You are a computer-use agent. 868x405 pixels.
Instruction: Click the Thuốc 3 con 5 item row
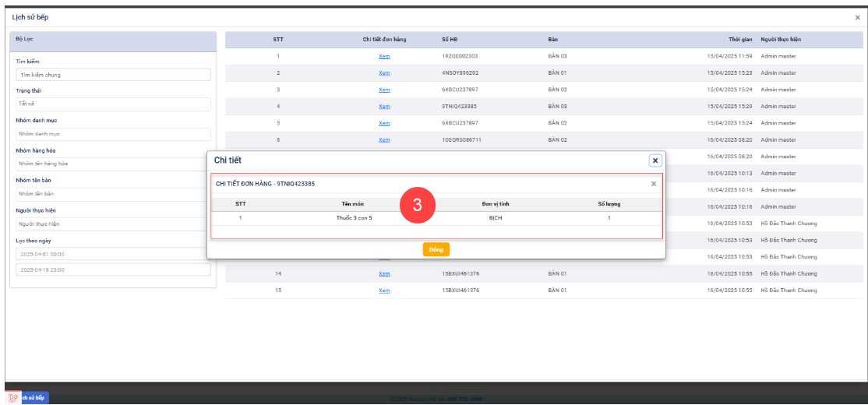(355, 218)
